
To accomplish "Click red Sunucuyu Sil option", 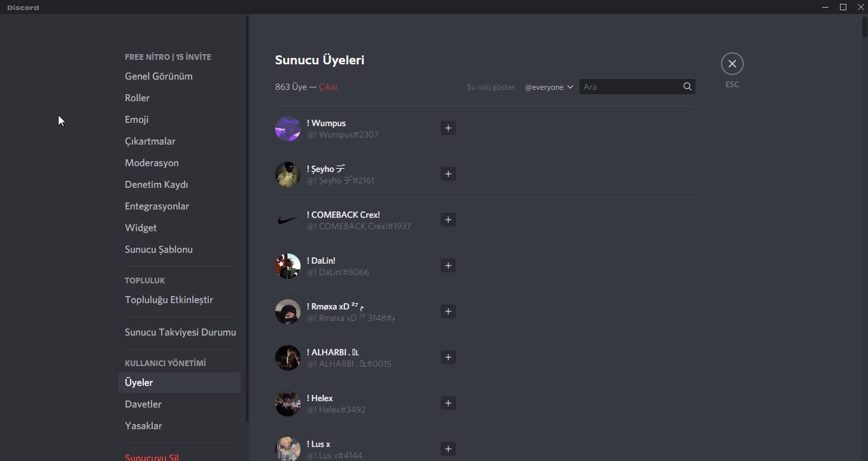I will [152, 457].
